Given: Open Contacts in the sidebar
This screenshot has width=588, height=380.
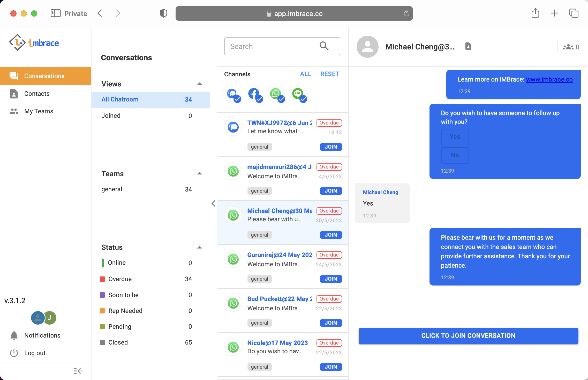Looking at the screenshot, I should [37, 93].
